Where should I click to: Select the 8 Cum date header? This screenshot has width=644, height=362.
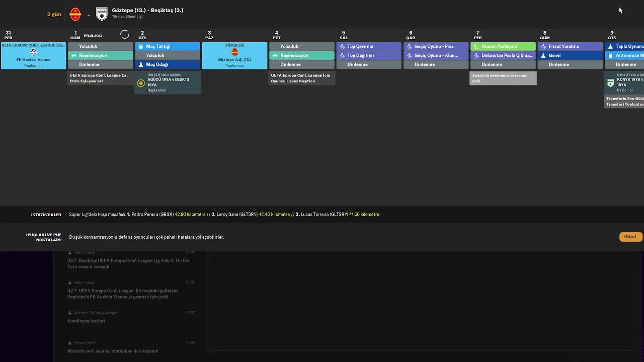click(545, 35)
